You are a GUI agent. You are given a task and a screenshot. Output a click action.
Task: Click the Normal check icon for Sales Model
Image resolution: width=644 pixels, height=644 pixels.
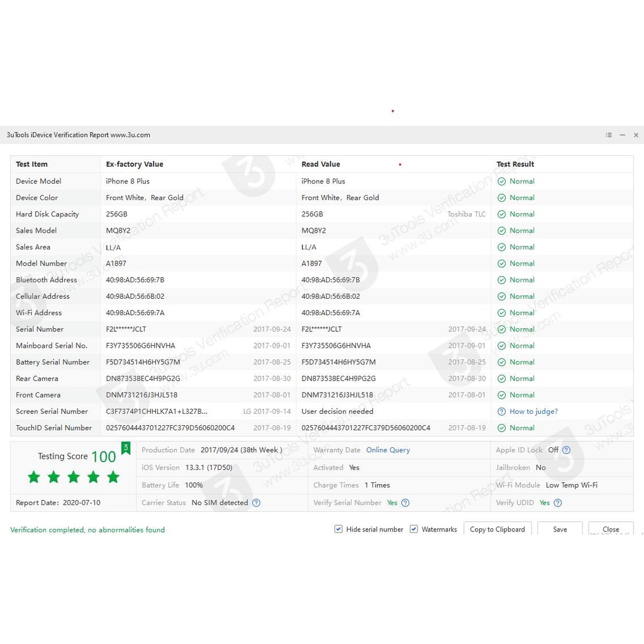(501, 231)
